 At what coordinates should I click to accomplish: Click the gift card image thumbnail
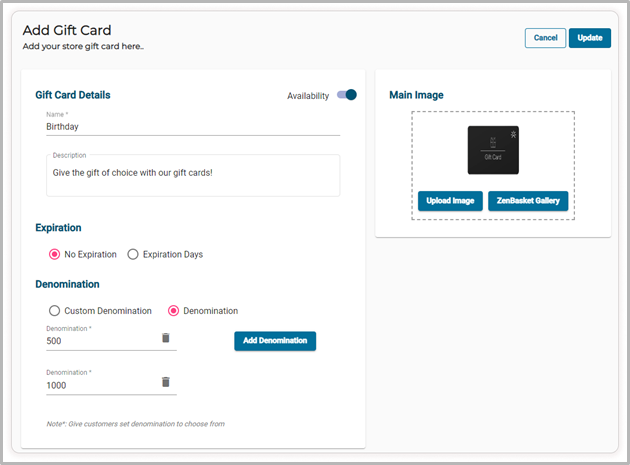pos(491,150)
